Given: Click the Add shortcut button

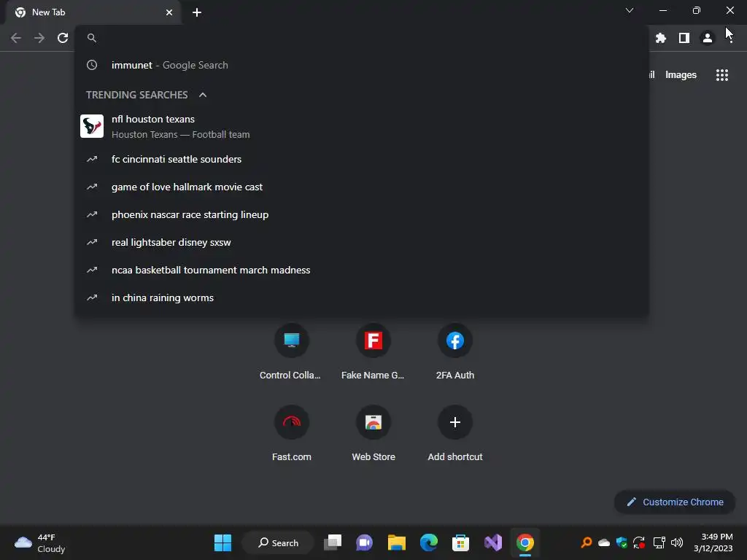Looking at the screenshot, I should click(455, 433).
